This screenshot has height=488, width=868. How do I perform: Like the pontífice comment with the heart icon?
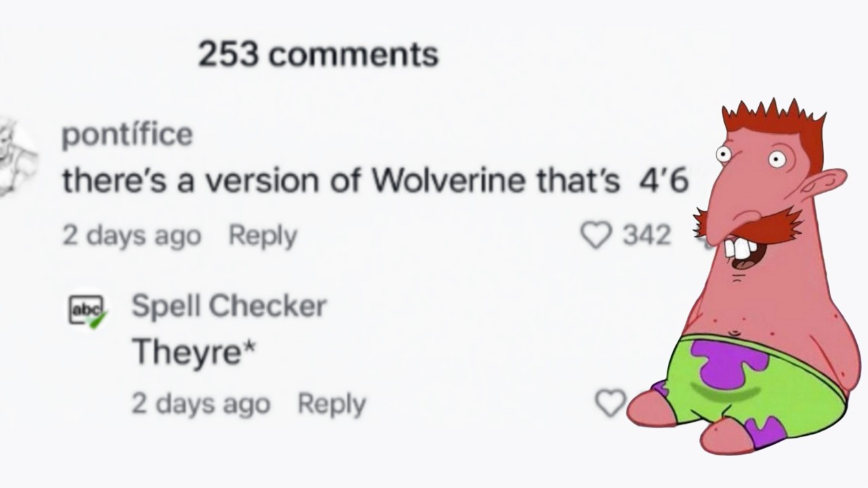click(596, 236)
